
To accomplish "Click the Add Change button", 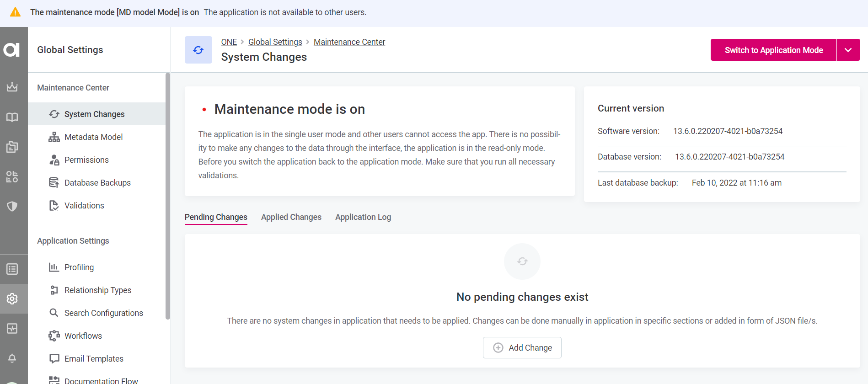I will coord(522,348).
